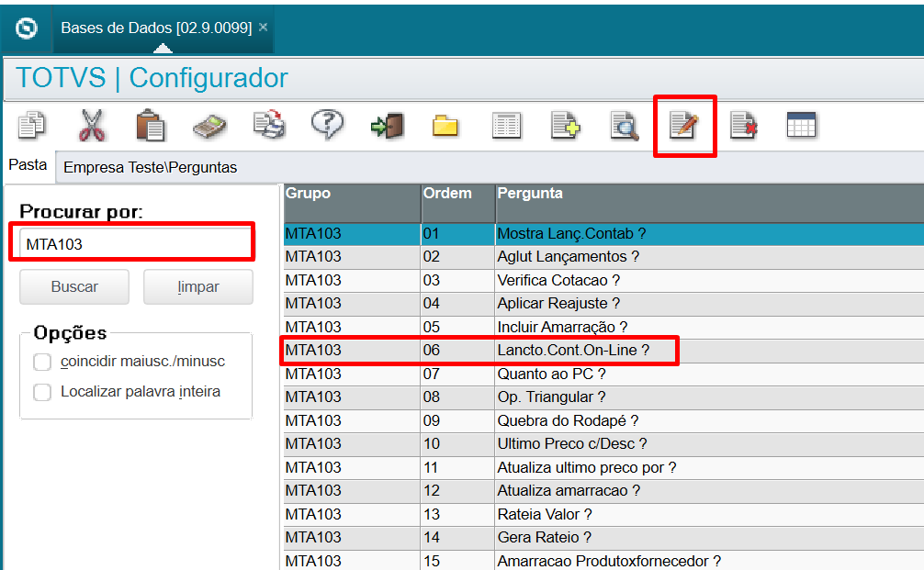The image size is (924, 570).
Task: Click the Copy documents toolbar icon
Action: tap(32, 125)
